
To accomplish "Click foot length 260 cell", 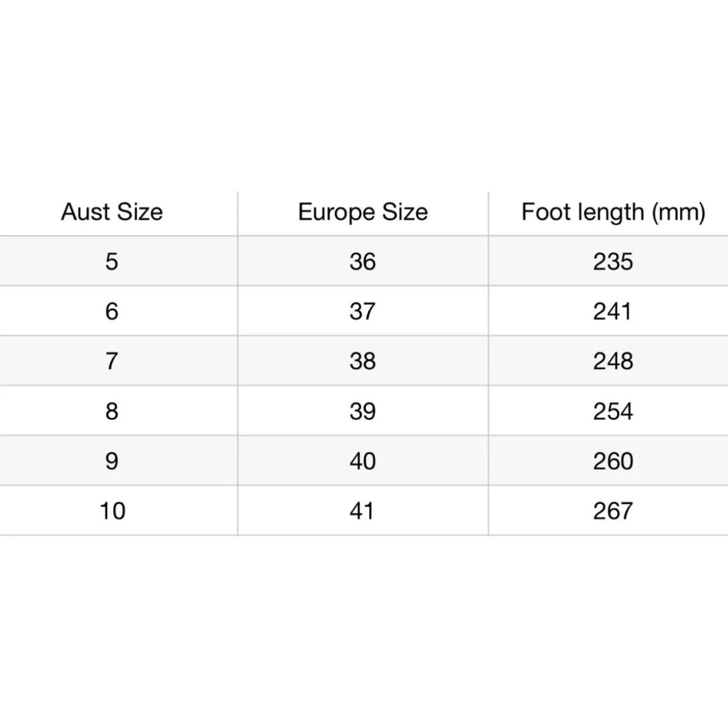I will point(613,461).
